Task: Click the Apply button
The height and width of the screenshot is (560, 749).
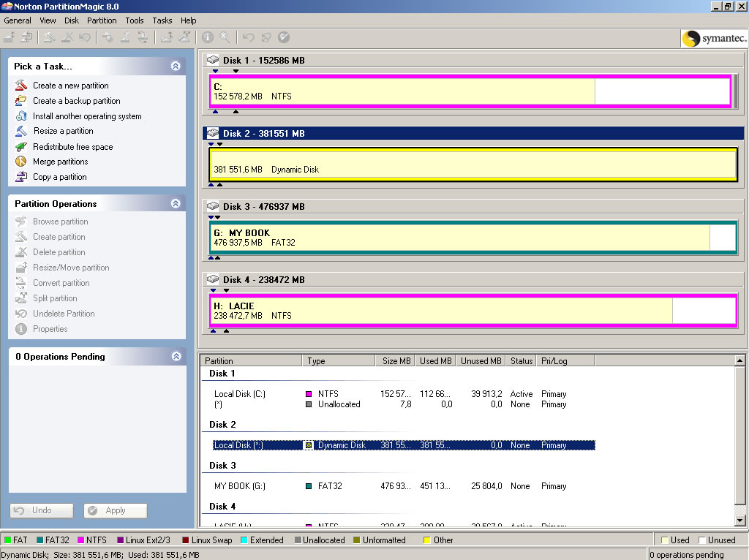Action: (x=115, y=510)
